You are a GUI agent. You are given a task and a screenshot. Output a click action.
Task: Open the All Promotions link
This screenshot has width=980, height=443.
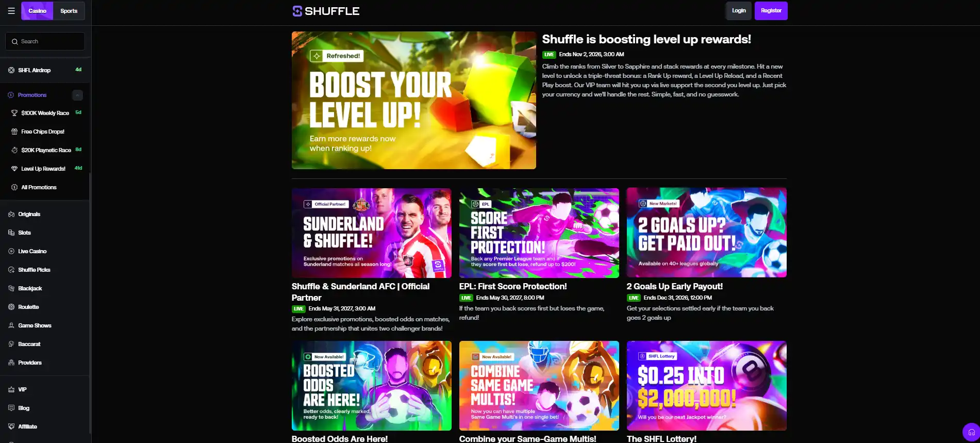(39, 187)
